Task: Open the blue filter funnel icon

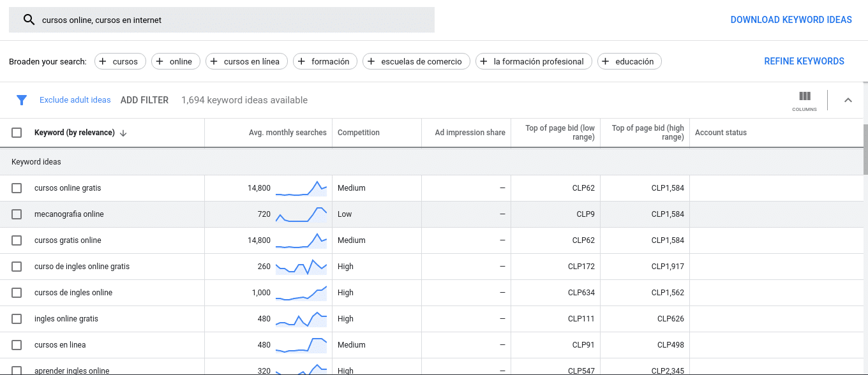Action: tap(22, 100)
